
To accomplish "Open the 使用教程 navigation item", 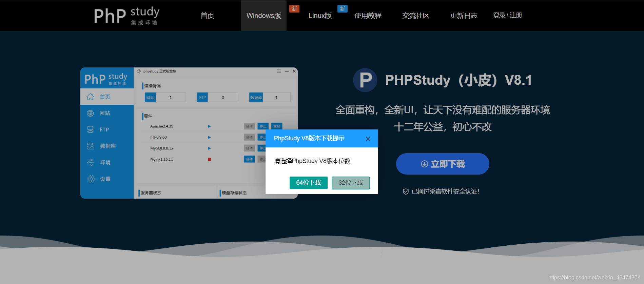I will click(x=368, y=16).
